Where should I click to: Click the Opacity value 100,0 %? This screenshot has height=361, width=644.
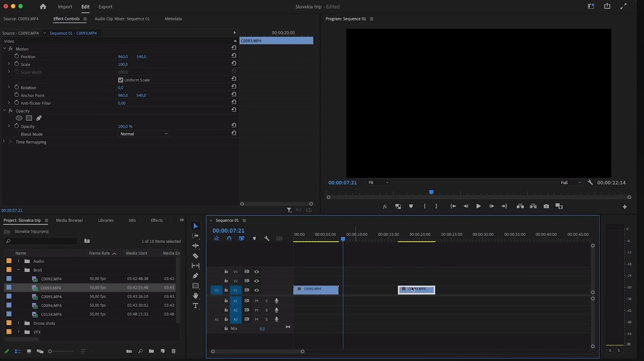[125, 126]
